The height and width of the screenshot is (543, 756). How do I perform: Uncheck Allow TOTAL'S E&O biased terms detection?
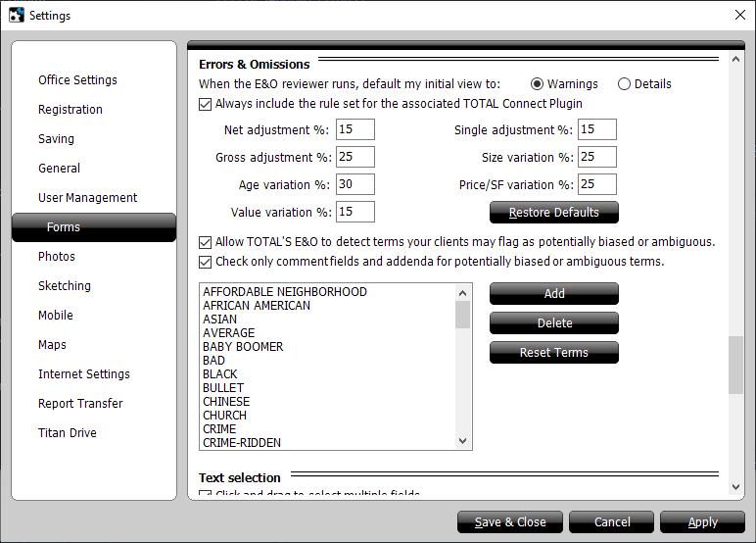(205, 242)
